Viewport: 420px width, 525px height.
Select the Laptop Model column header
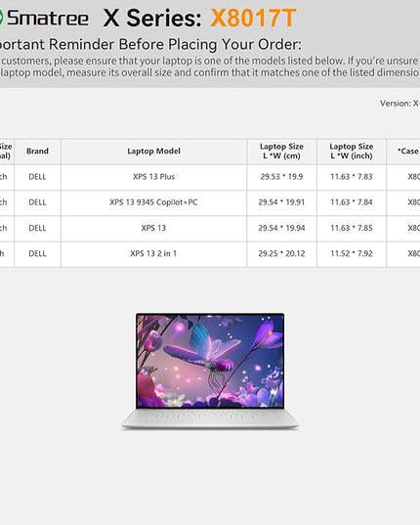(153, 152)
